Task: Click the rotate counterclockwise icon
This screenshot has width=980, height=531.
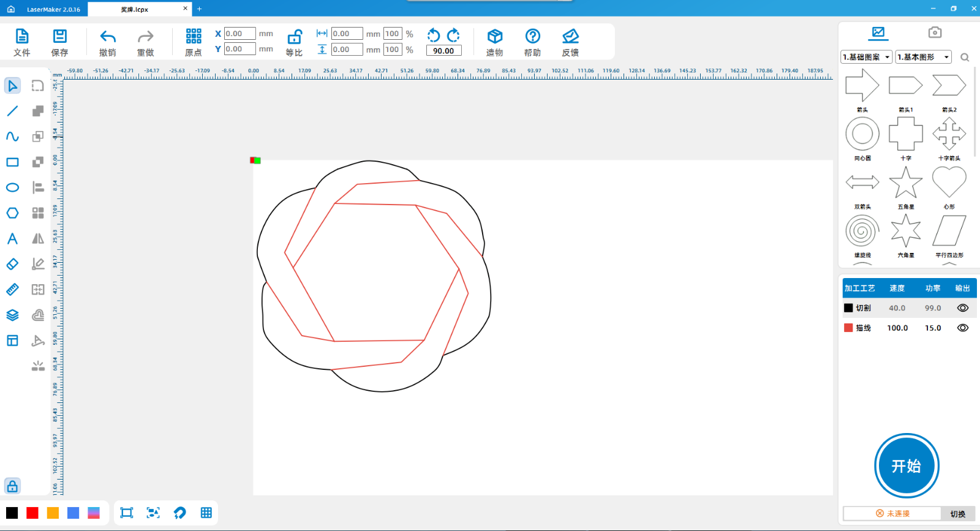Action: point(434,35)
